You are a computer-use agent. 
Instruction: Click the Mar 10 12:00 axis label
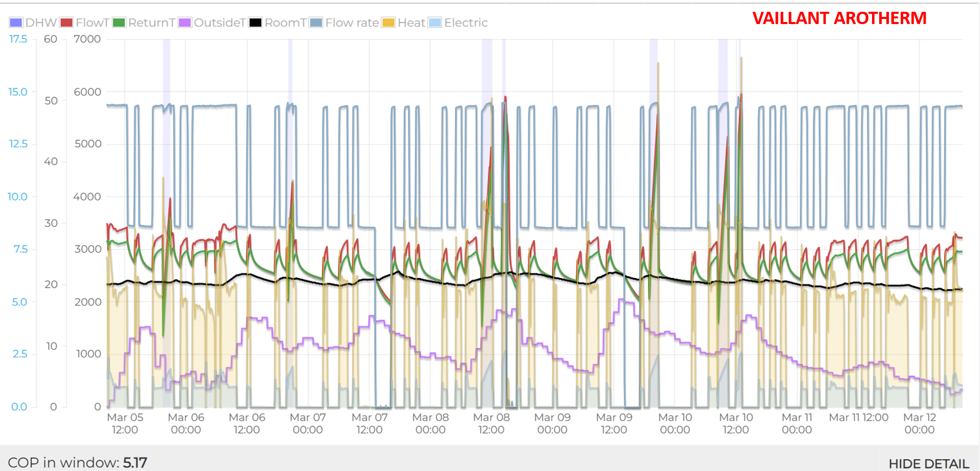tap(736, 423)
